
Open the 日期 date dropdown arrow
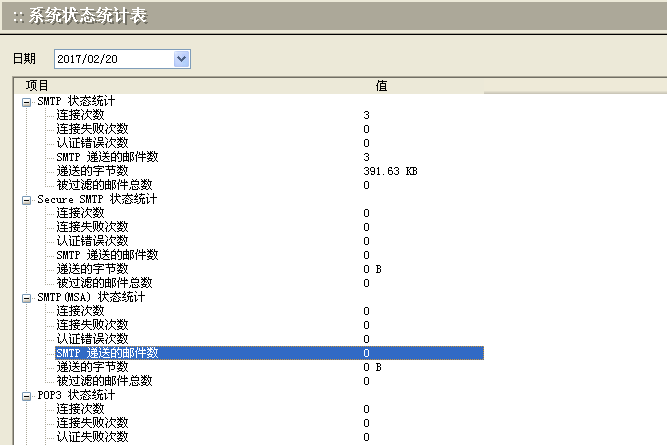(181, 59)
